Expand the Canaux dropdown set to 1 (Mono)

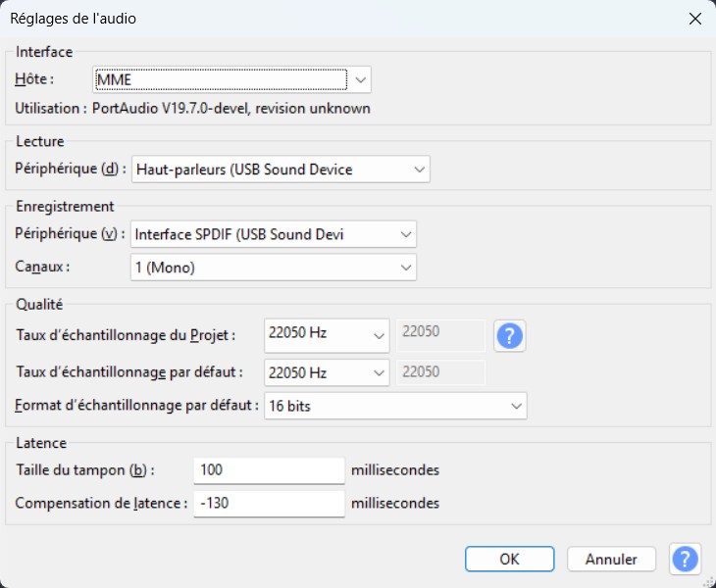click(274, 267)
